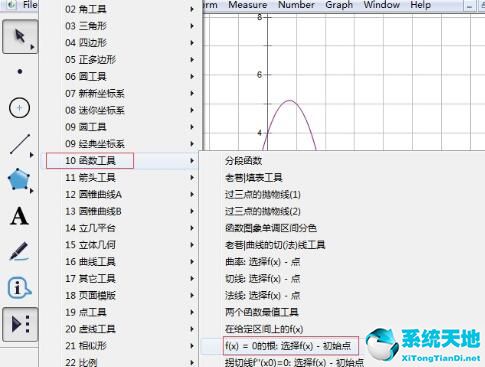Open the Custom Tools button
485x367 pixels.
[20, 324]
